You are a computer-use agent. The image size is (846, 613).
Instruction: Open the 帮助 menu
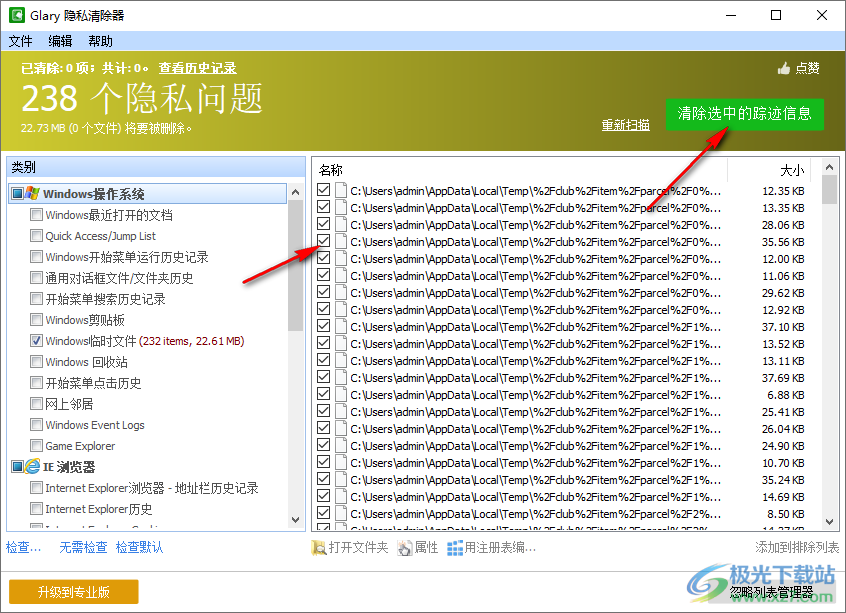coord(100,41)
